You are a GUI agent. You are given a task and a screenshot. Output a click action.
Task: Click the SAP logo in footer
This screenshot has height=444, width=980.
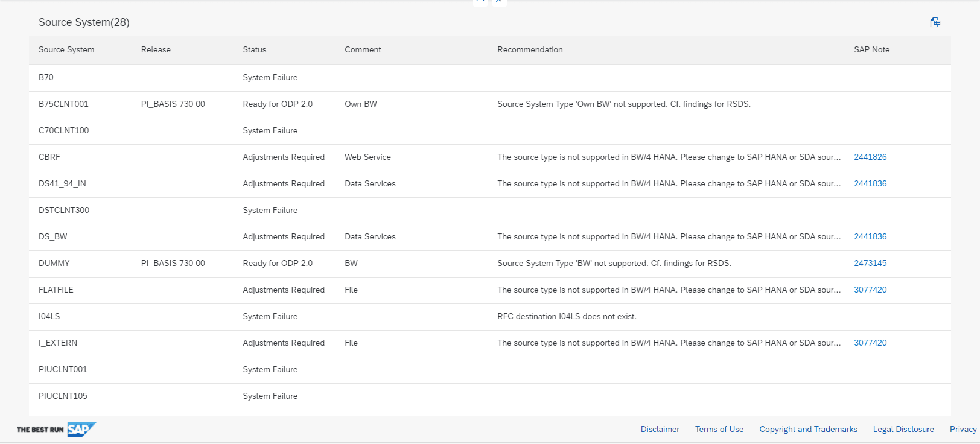pos(81,429)
